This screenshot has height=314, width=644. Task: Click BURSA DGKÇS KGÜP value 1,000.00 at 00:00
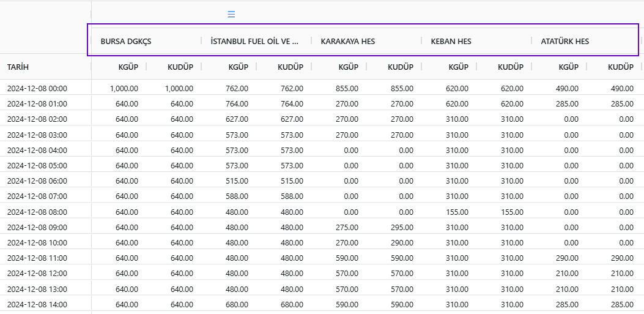click(x=124, y=88)
